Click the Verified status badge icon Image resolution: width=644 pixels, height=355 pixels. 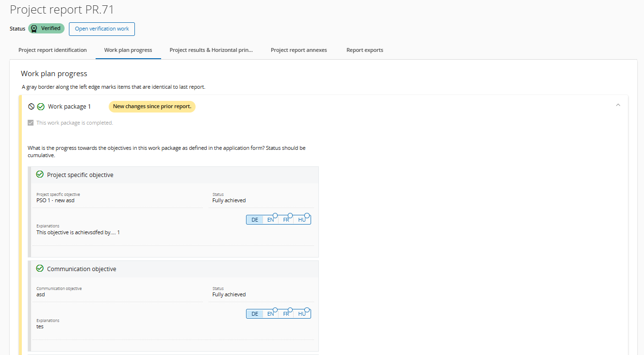pyautogui.click(x=34, y=29)
